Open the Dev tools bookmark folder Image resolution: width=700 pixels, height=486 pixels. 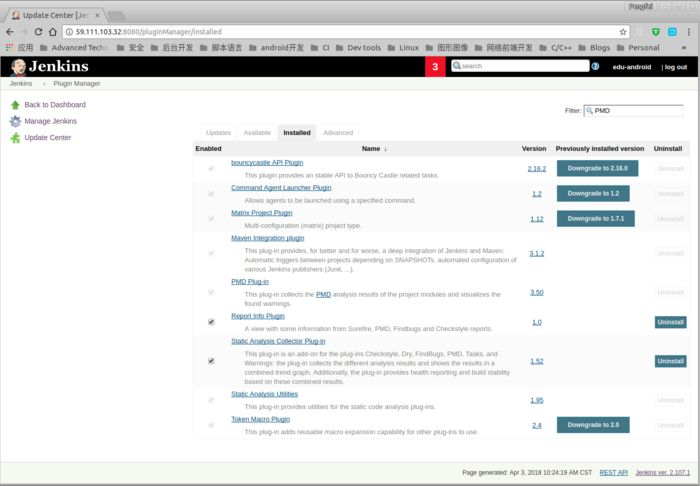[x=358, y=47]
